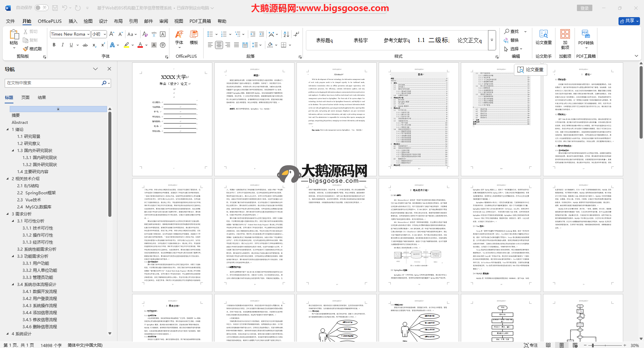Image resolution: width=644 pixels, height=348 pixels.
Task: Click the bulleted list icon
Action: click(210, 34)
